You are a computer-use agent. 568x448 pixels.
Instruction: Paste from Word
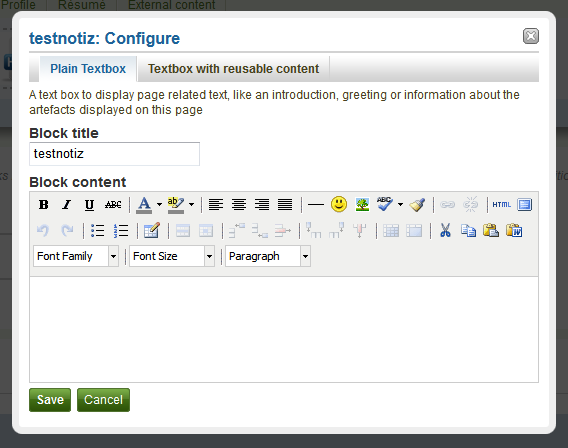pos(514,230)
